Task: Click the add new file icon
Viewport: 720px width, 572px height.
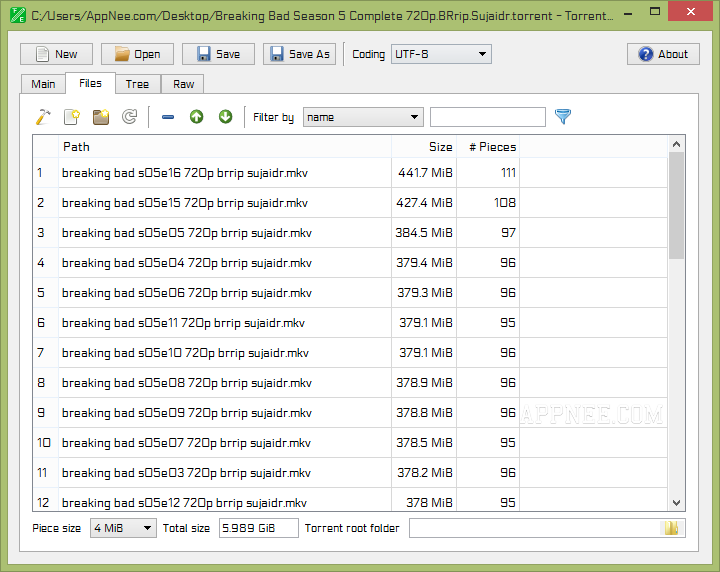Action: [x=72, y=117]
